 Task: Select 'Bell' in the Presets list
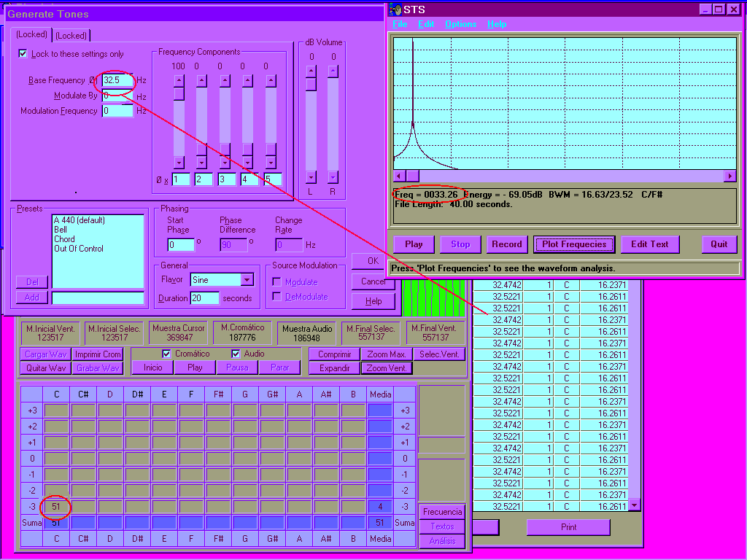pos(61,230)
